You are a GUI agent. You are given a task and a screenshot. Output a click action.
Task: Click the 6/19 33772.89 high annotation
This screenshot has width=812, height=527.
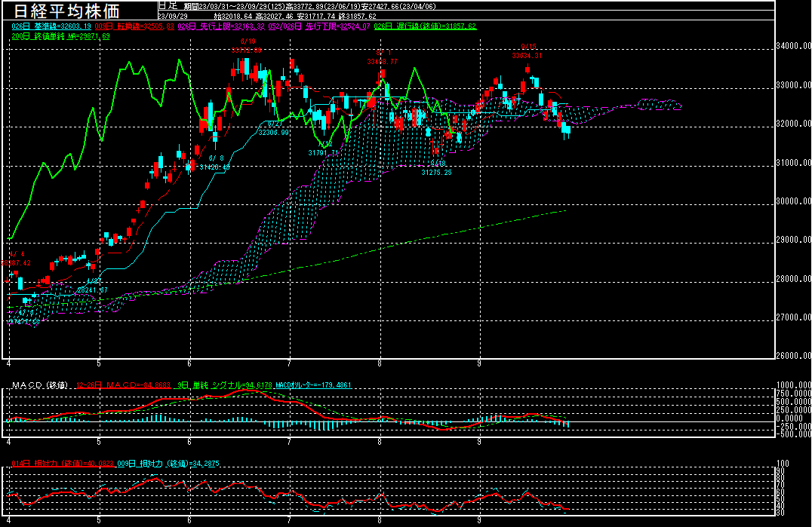pos(247,46)
